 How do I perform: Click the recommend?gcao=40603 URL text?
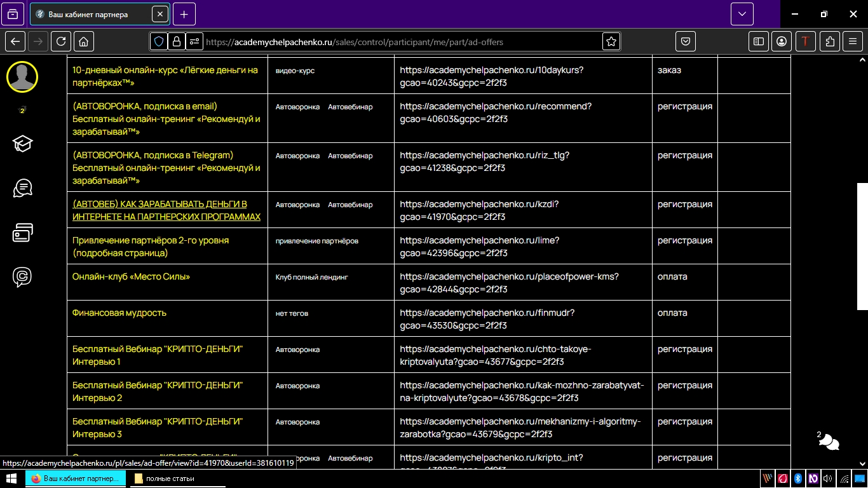[496, 112]
